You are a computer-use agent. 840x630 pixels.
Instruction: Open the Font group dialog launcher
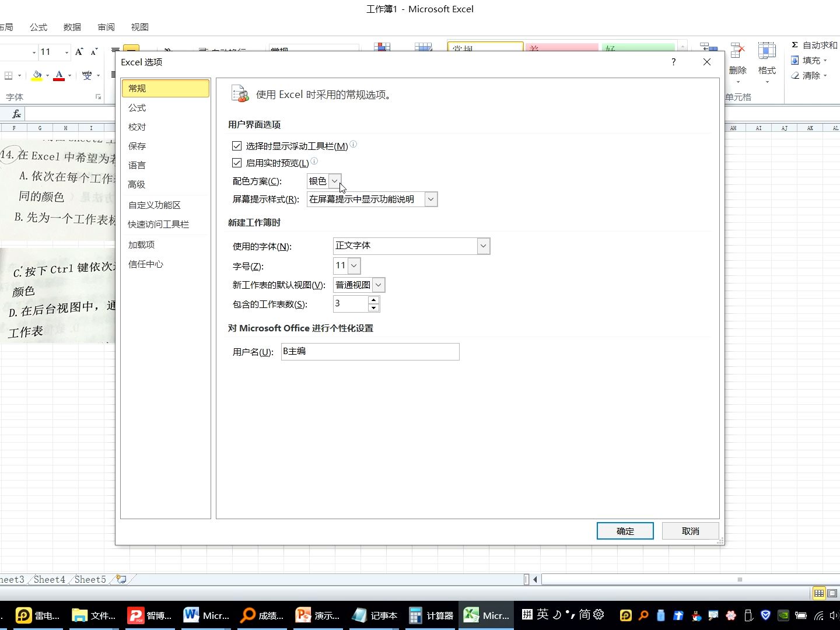pyautogui.click(x=98, y=97)
